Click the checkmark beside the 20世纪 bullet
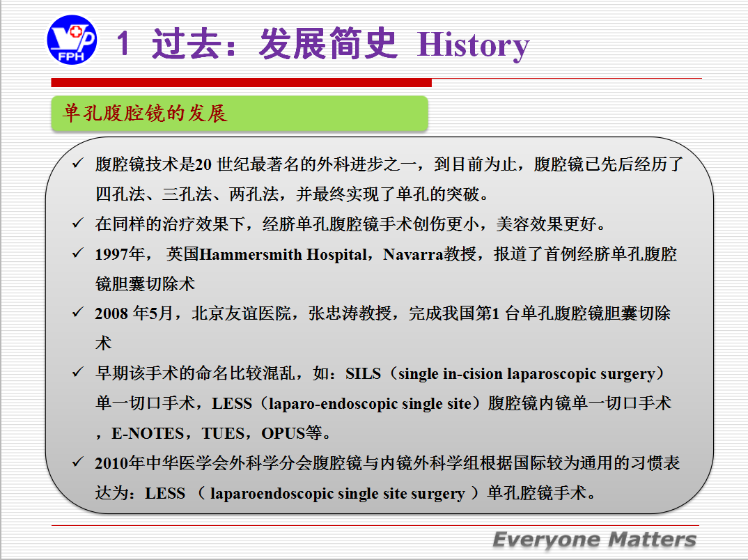 (x=77, y=165)
